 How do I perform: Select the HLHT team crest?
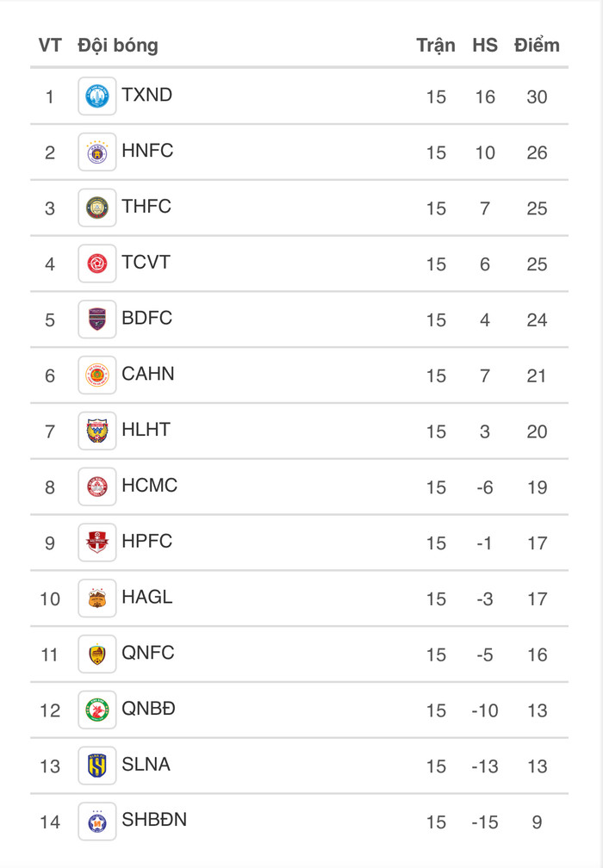click(97, 431)
